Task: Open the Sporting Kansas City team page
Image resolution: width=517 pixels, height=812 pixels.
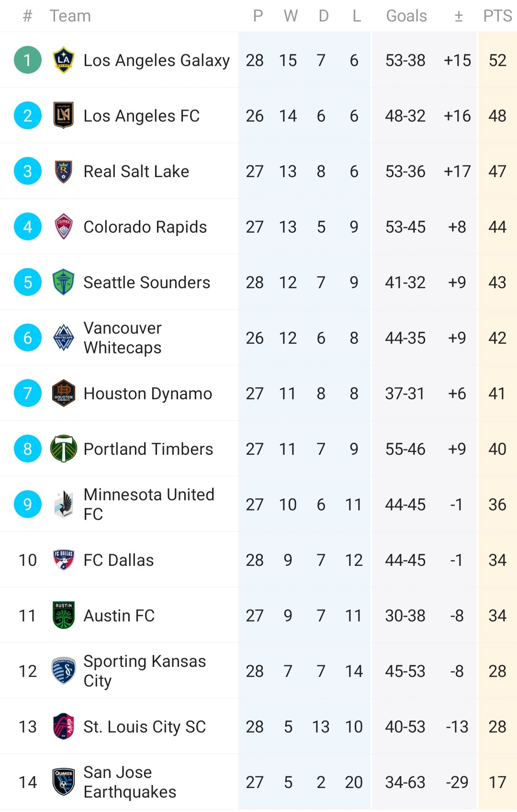Action: (x=145, y=671)
